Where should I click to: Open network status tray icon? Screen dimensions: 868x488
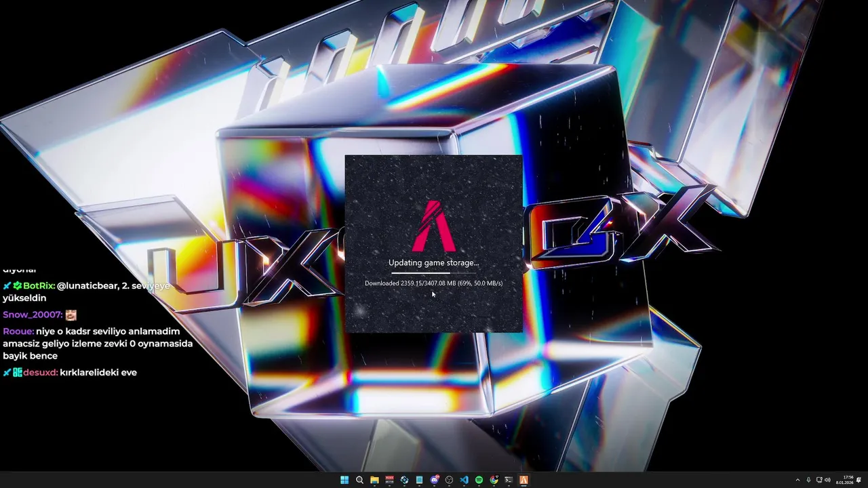[x=819, y=480]
